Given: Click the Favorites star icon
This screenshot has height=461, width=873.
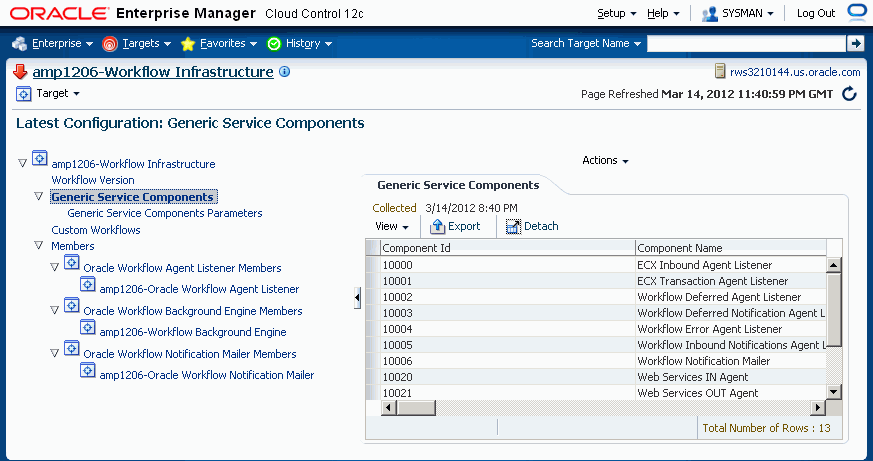Looking at the screenshot, I should [x=188, y=44].
